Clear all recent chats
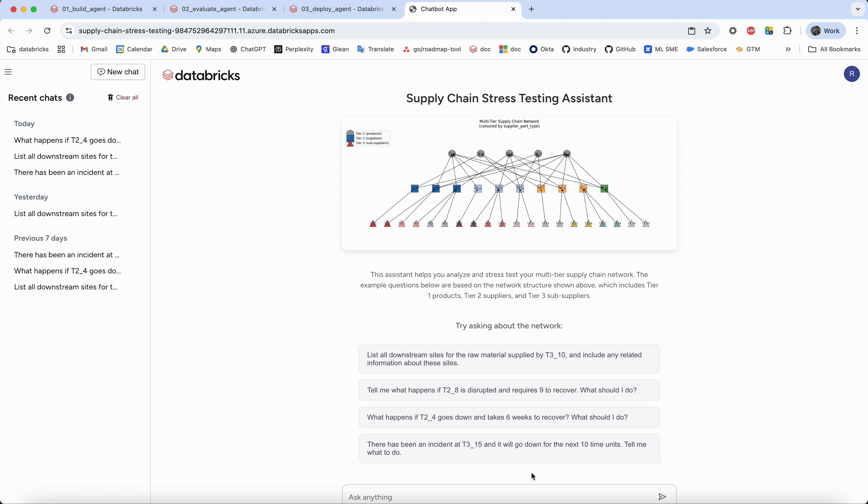This screenshot has width=868, height=504. (123, 97)
